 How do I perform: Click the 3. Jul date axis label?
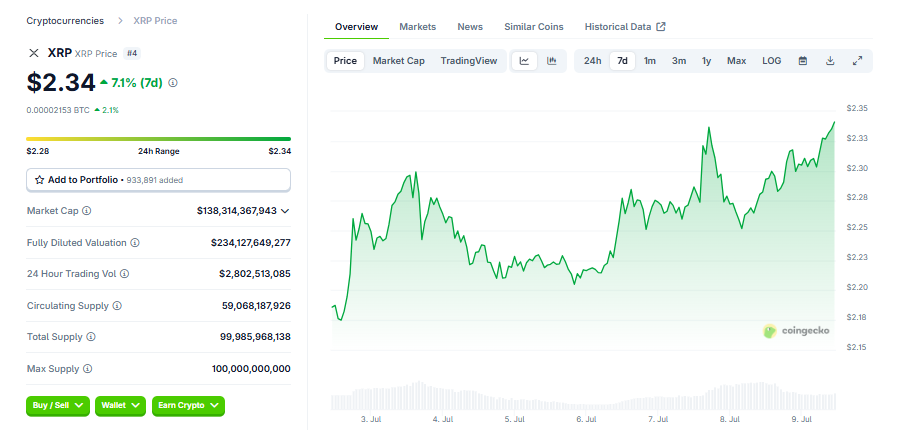(371, 420)
